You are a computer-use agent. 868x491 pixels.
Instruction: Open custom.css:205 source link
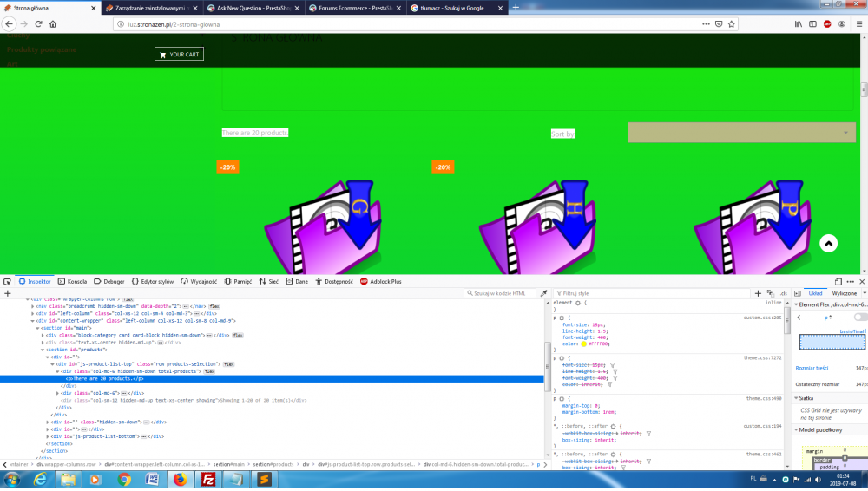pyautogui.click(x=762, y=318)
